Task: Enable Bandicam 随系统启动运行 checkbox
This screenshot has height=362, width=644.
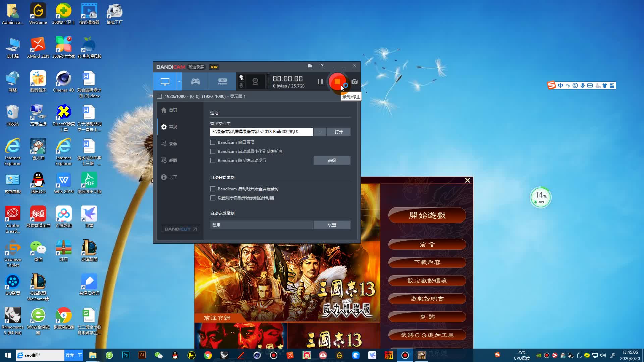Action: pyautogui.click(x=213, y=161)
